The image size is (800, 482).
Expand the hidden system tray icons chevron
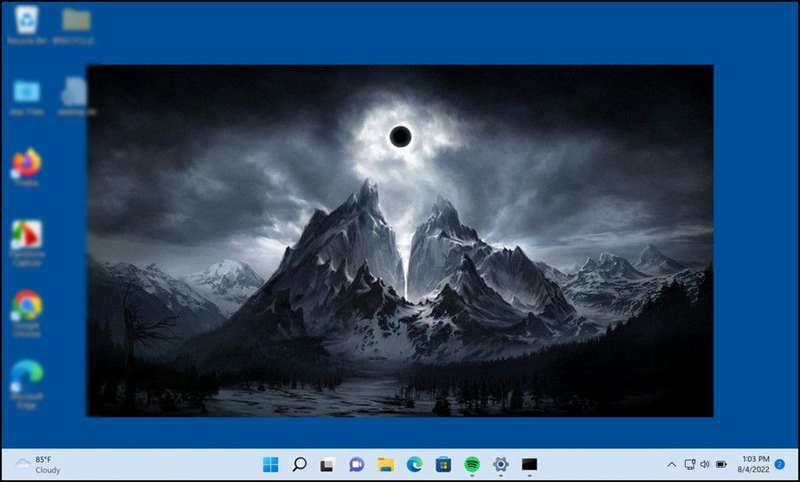tap(671, 464)
